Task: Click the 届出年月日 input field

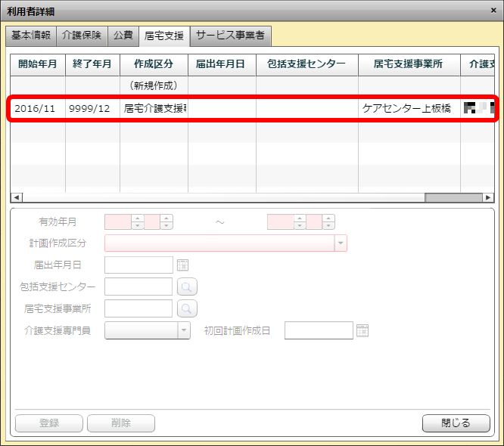Action: 138,265
